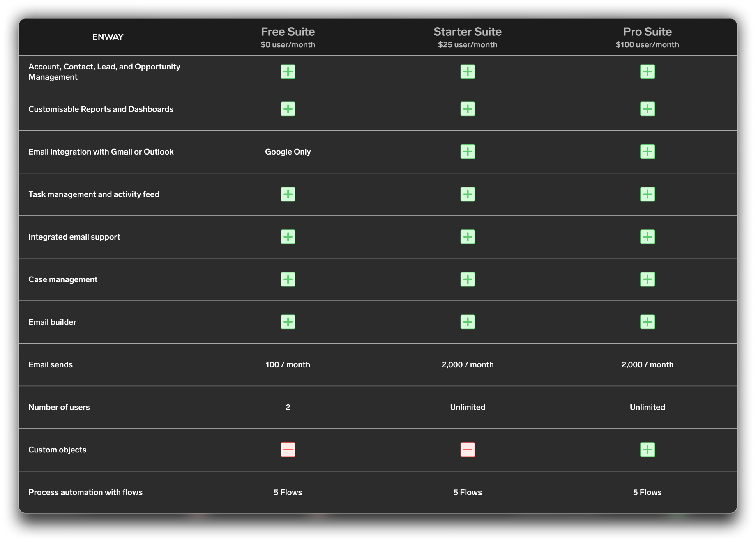Select the Starter Suite Integrated email support plus icon
The height and width of the screenshot is (542, 756).
coord(468,237)
